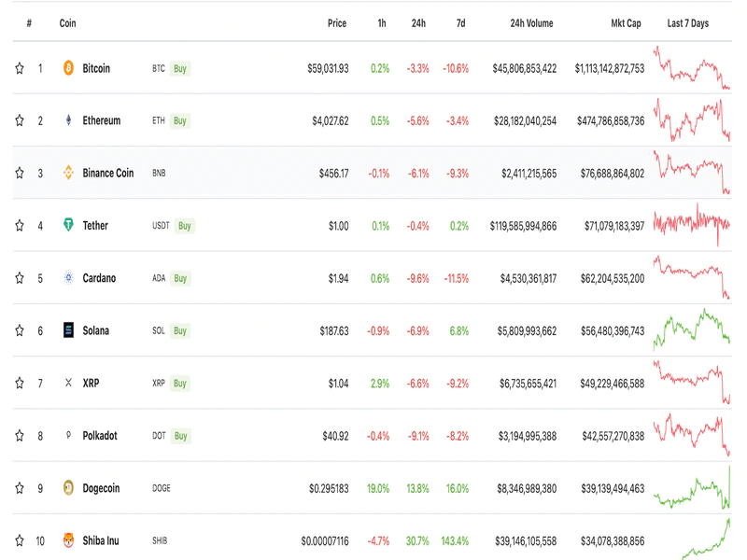
Task: Sort by the Mkt Cap header
Action: click(626, 23)
